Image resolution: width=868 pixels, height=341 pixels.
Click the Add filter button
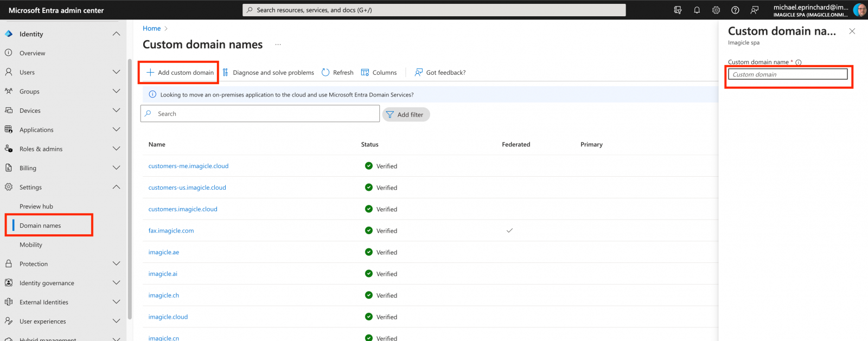pyautogui.click(x=406, y=114)
